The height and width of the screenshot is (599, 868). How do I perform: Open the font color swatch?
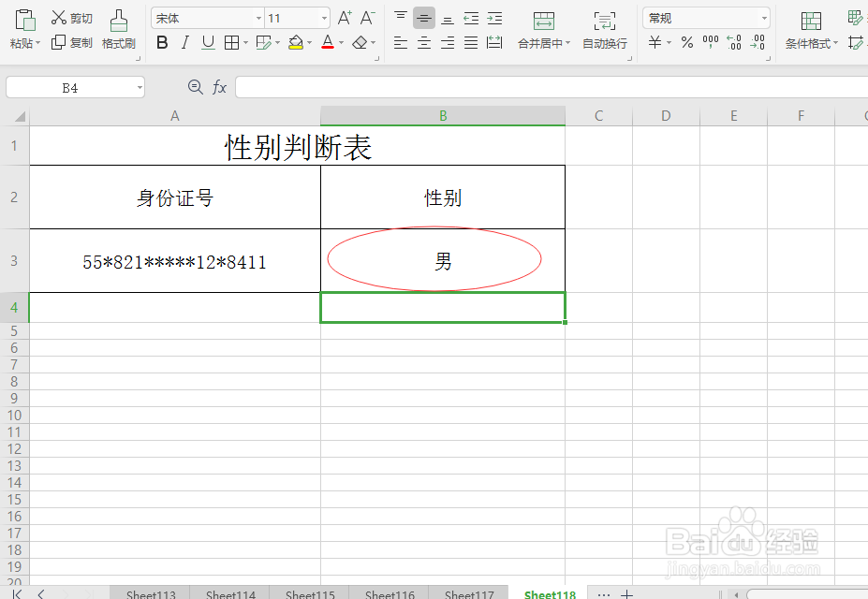pos(327,42)
